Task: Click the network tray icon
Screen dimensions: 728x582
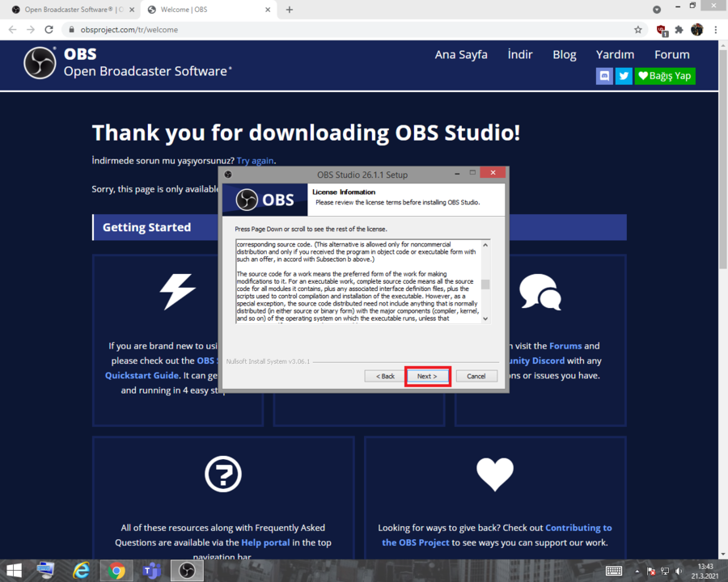Action: pos(665,571)
